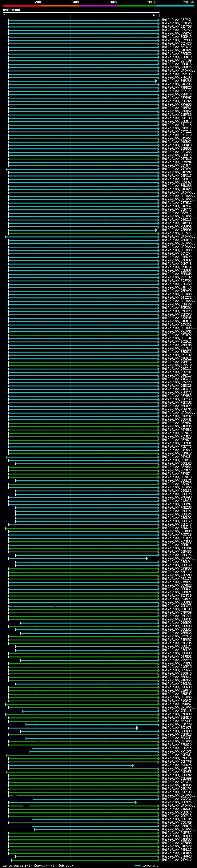Click the white AV634908 query sequence bar

81,12
